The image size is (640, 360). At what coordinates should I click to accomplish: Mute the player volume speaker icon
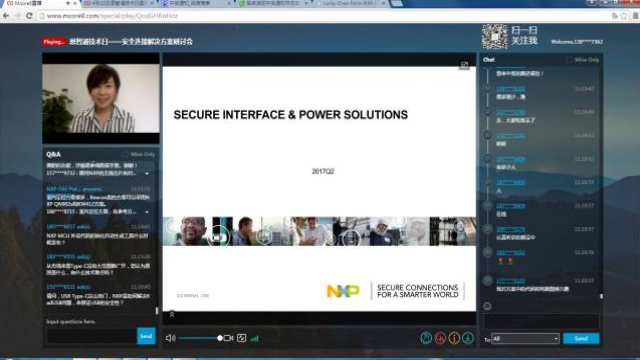coord(171,338)
